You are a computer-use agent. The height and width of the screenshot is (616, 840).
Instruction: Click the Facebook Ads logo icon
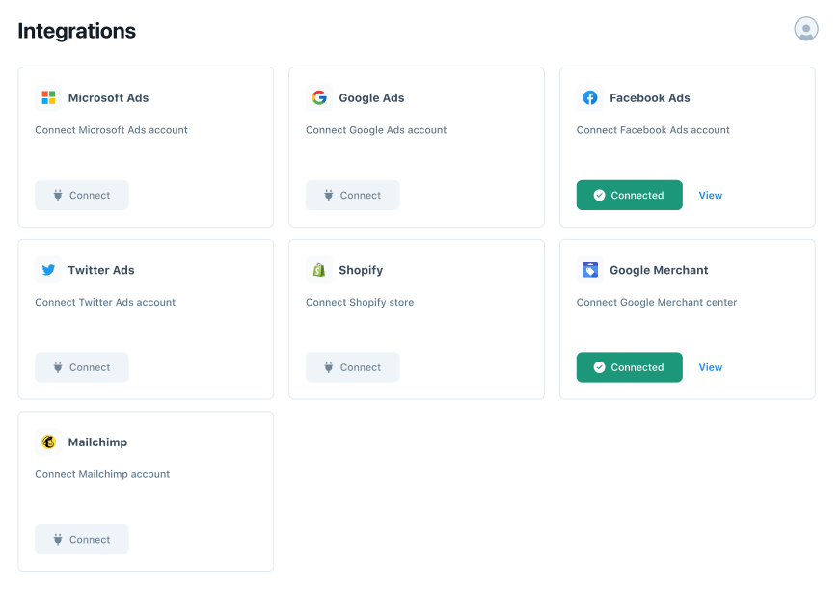tap(590, 97)
